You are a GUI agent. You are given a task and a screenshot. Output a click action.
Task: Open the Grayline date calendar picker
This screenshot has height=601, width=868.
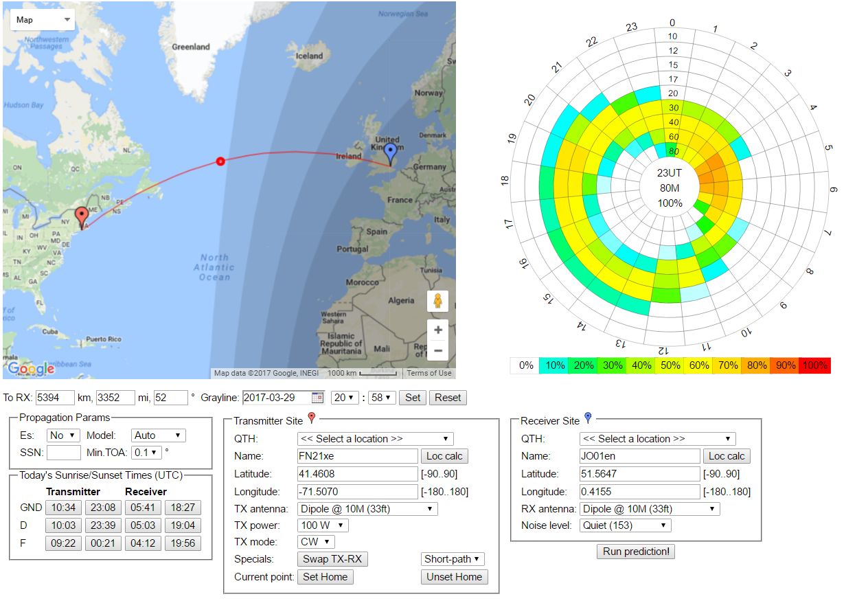317,398
